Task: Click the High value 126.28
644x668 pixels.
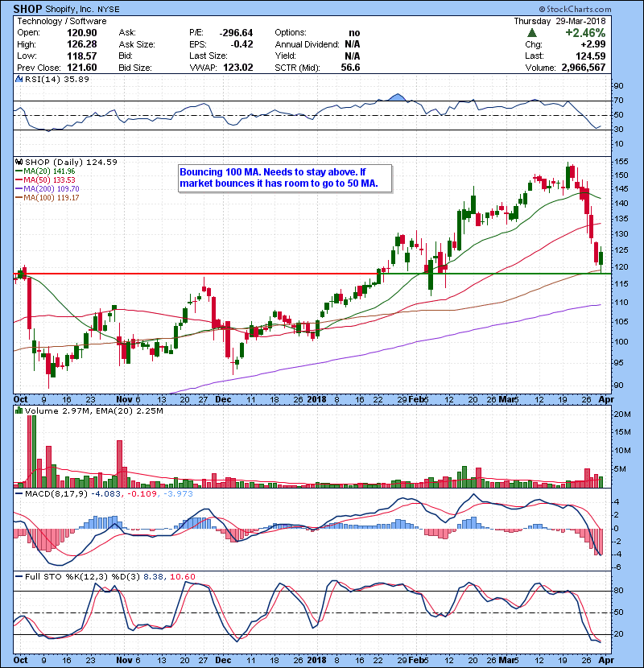Action: click(x=82, y=44)
